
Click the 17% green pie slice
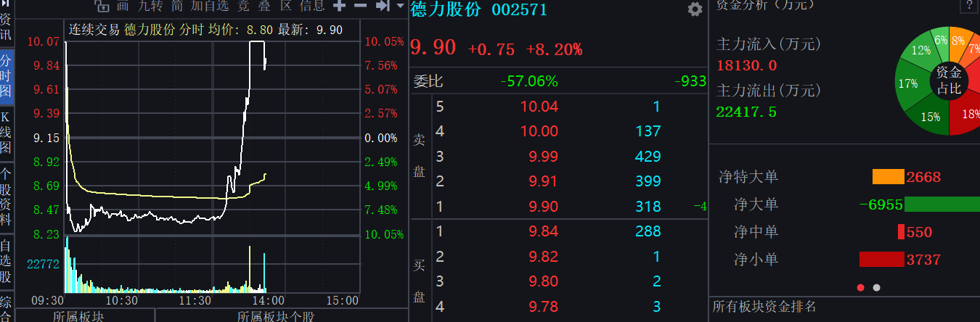(x=909, y=83)
